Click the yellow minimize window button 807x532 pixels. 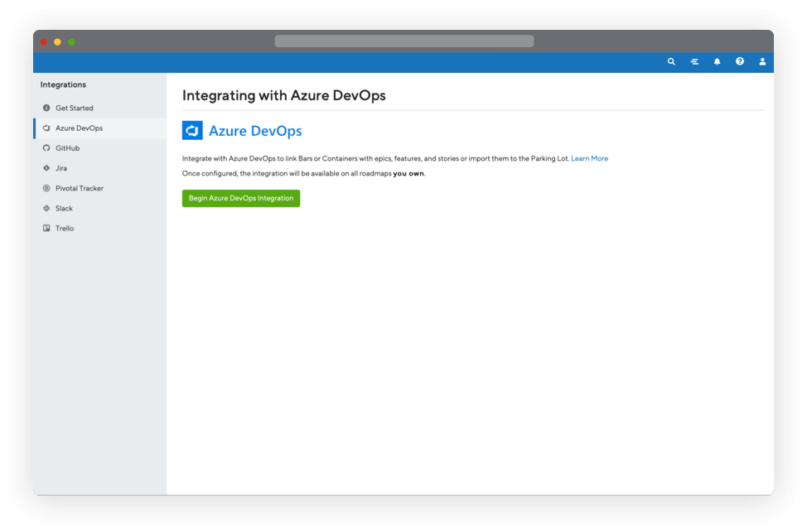58,42
